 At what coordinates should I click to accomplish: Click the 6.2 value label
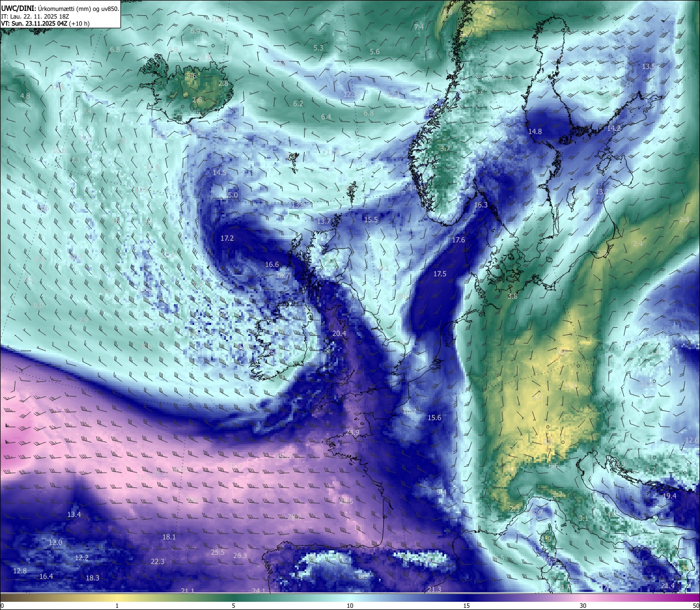point(298,104)
